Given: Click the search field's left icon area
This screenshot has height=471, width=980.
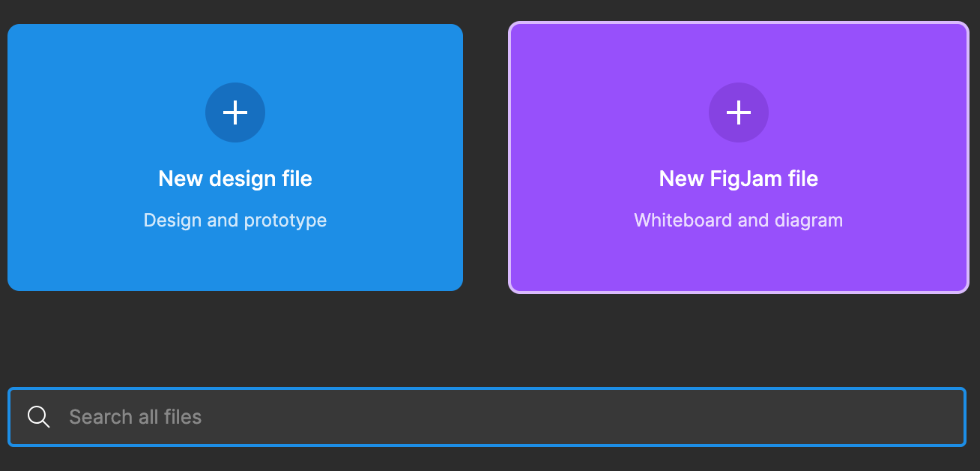Looking at the screenshot, I should click(38, 416).
